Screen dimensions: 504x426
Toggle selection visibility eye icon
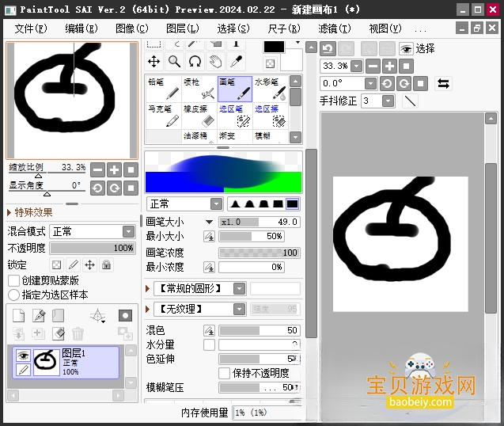[x=407, y=49]
